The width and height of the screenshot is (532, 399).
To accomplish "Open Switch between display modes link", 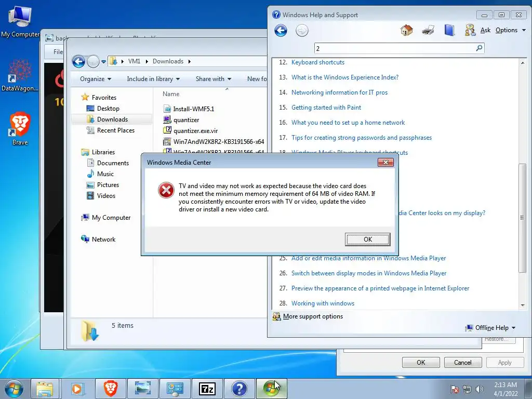I will (x=369, y=273).
